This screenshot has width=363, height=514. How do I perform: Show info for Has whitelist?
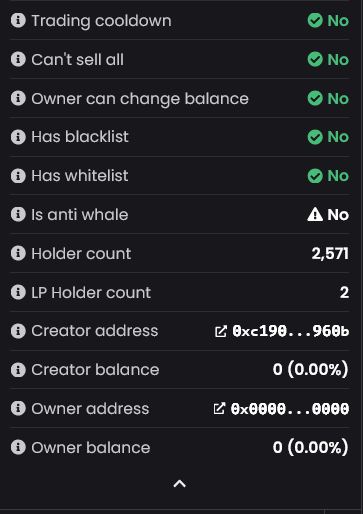point(18,176)
